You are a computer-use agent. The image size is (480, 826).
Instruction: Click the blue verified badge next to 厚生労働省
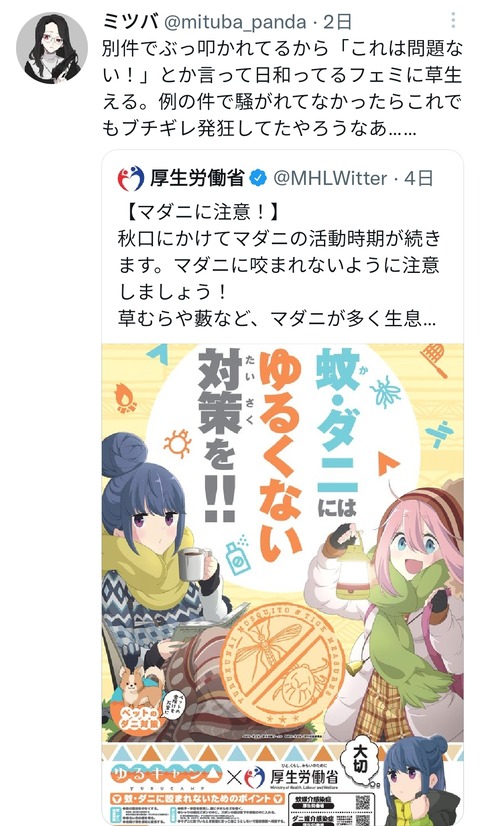[258, 179]
